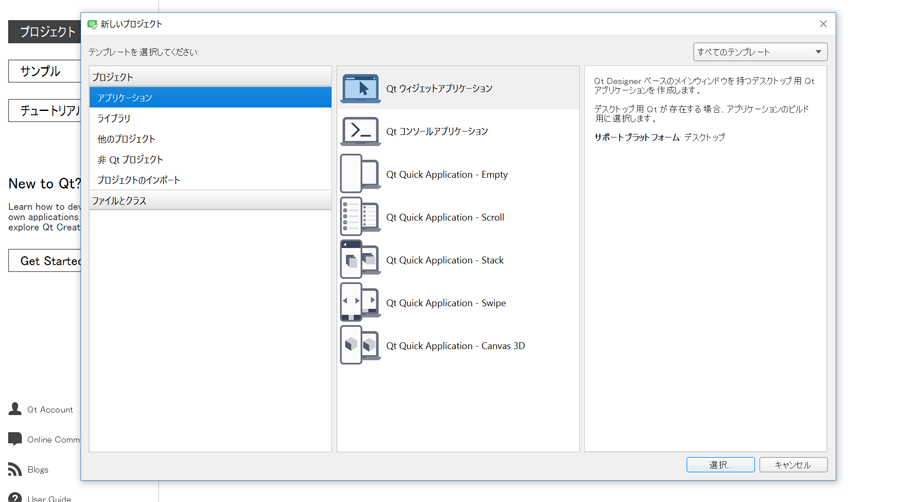Click the Online Community speech bubble icon
Screen dimensions: 915x502
pos(15,439)
